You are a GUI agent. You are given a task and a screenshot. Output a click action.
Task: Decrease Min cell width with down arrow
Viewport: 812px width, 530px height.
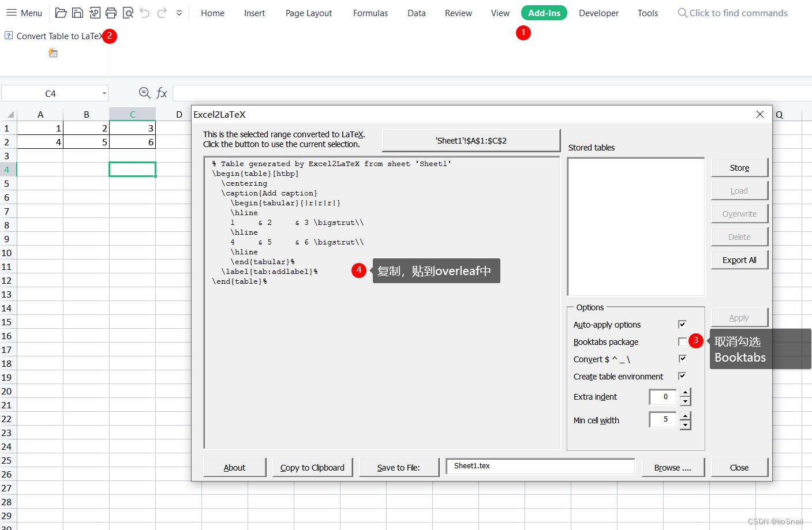685,424
